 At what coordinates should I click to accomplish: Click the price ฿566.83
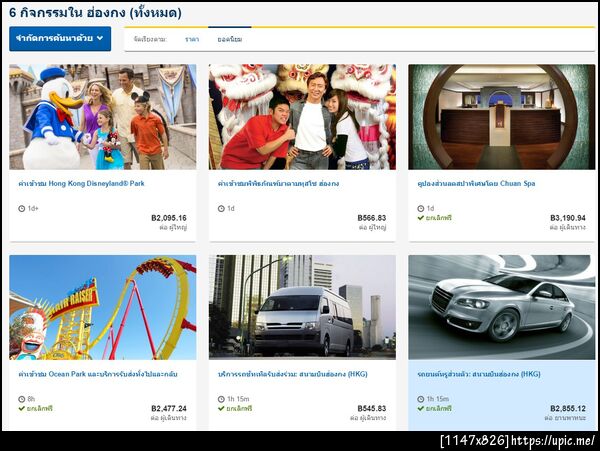(372, 218)
